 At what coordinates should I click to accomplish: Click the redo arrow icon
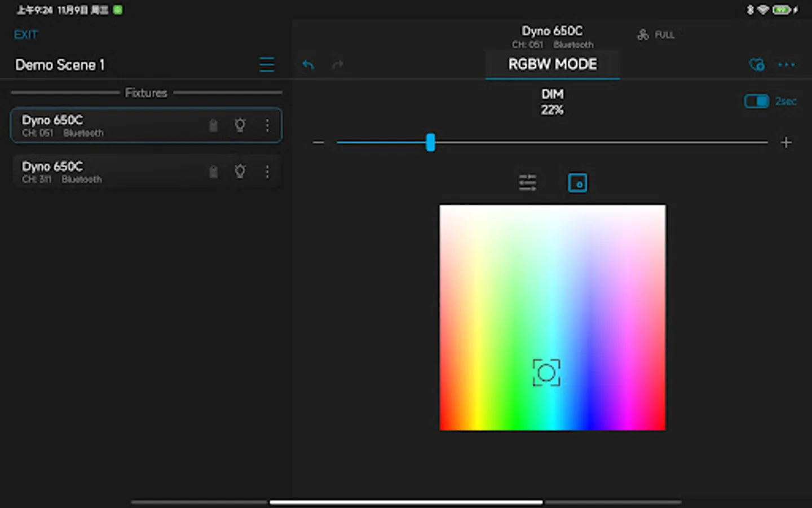click(x=337, y=65)
